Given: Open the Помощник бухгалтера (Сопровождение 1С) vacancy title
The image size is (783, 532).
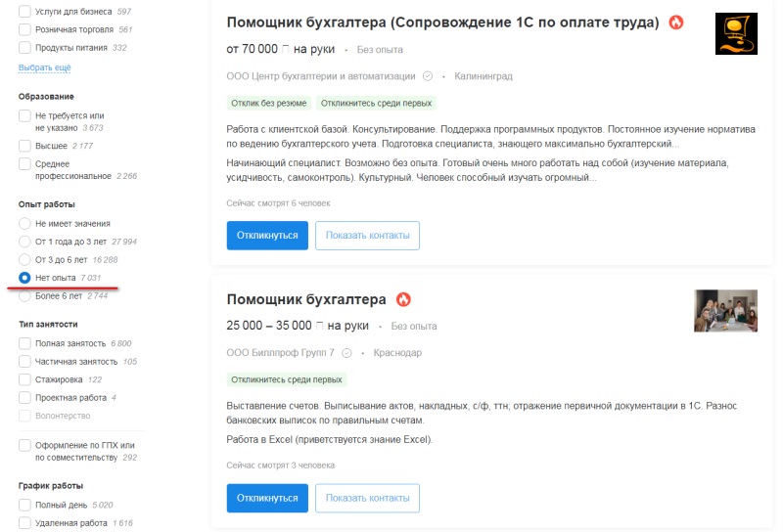Looking at the screenshot, I should 442,22.
